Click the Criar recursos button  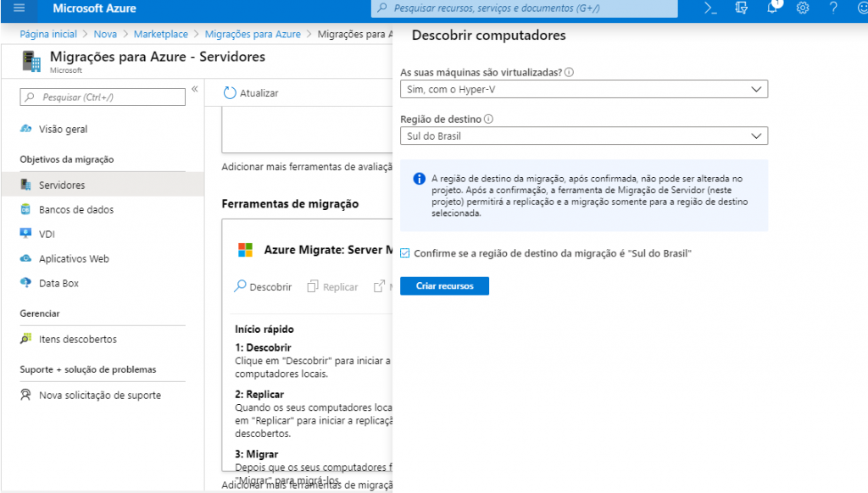click(x=444, y=286)
